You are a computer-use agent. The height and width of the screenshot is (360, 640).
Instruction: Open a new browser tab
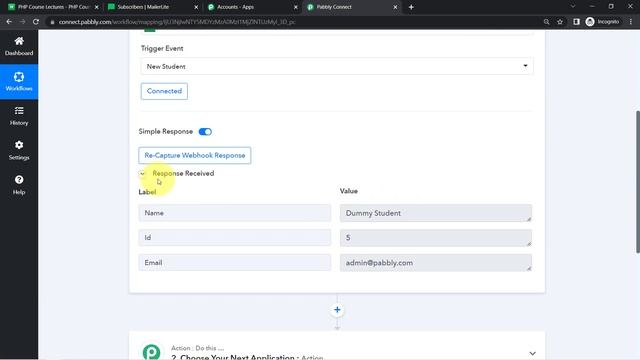pyautogui.click(x=411, y=7)
